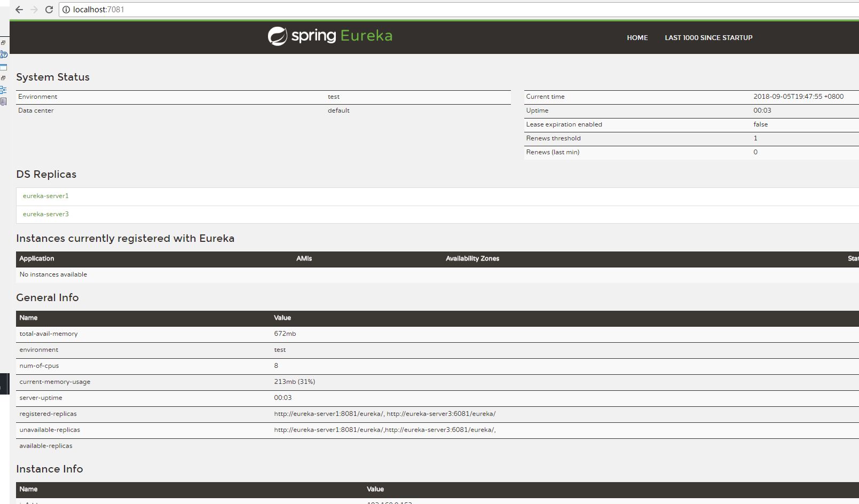The height and width of the screenshot is (504, 859).
Task: Click the General Info 'Value' column header
Action: pos(282,318)
